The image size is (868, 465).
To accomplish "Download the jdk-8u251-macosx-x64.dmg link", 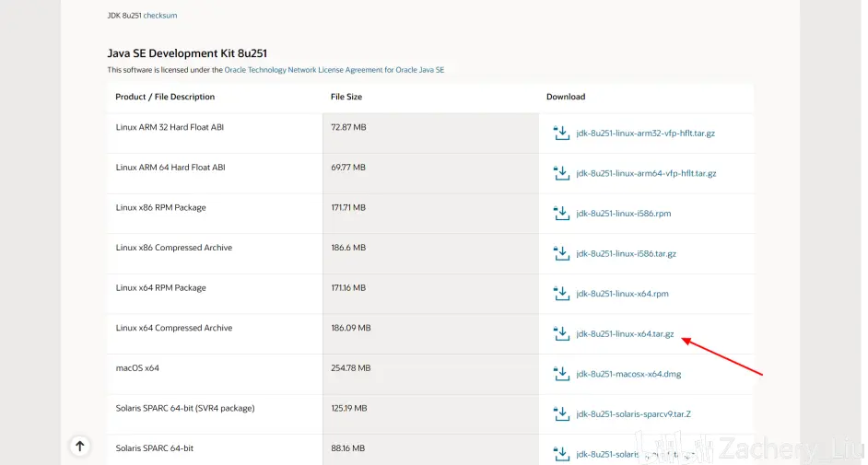I will (628, 374).
